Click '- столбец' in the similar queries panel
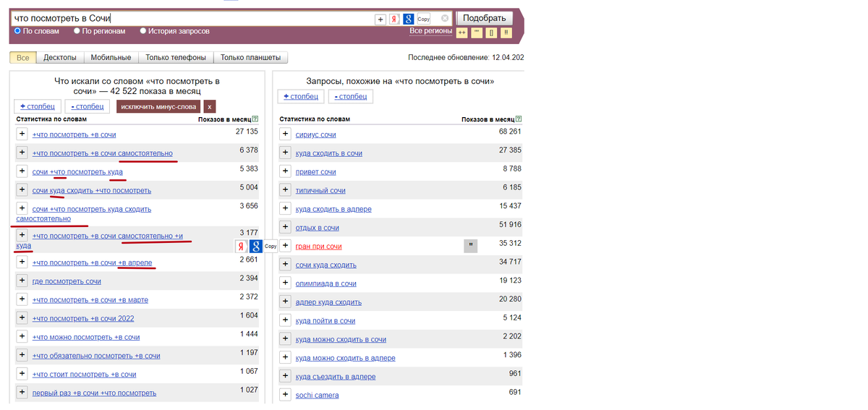Viewport: 868px width, 410px height. [351, 96]
